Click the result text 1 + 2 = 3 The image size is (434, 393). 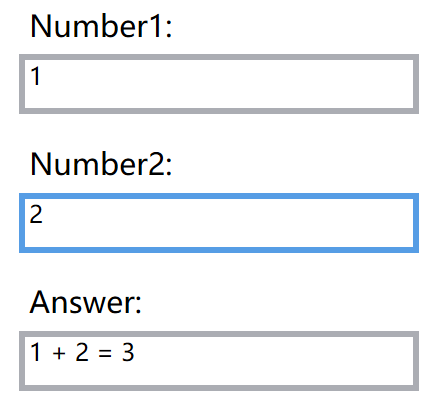(x=82, y=352)
